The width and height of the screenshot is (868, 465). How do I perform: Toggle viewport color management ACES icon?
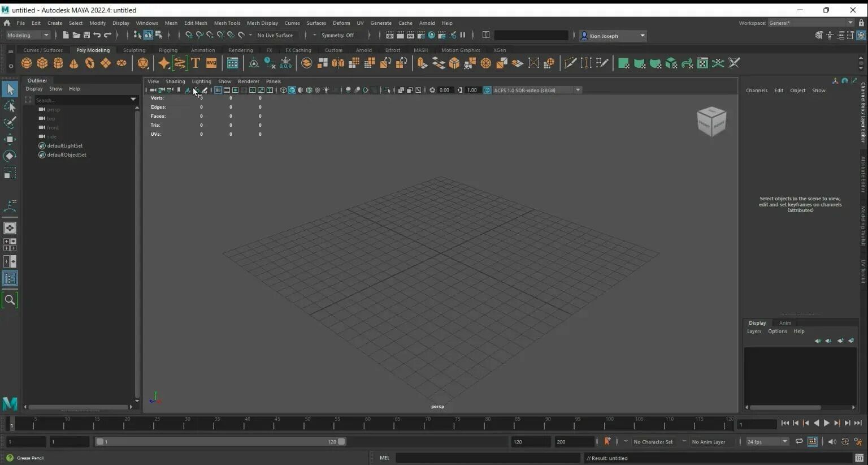[487, 90]
